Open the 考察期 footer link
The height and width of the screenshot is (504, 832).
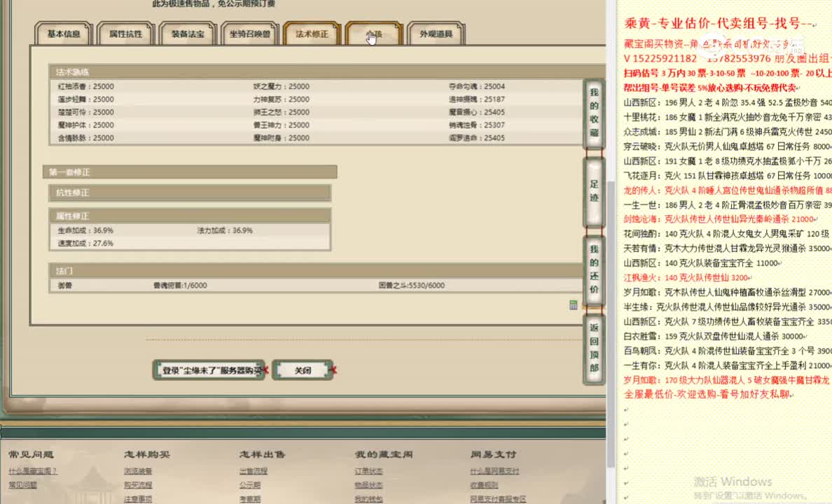click(250, 499)
